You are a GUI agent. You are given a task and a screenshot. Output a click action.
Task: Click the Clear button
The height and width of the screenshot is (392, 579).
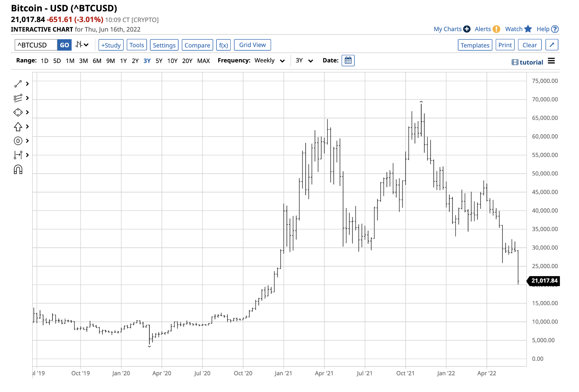pos(530,45)
